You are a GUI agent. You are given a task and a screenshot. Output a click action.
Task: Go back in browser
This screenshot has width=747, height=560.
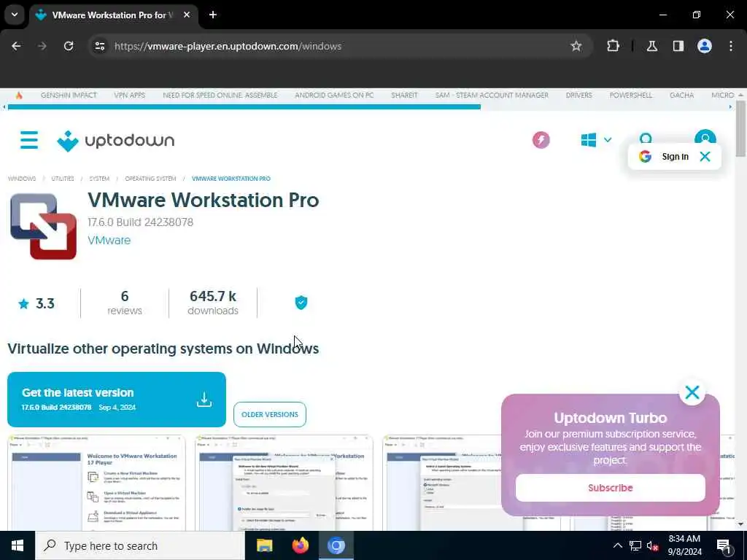pos(16,46)
